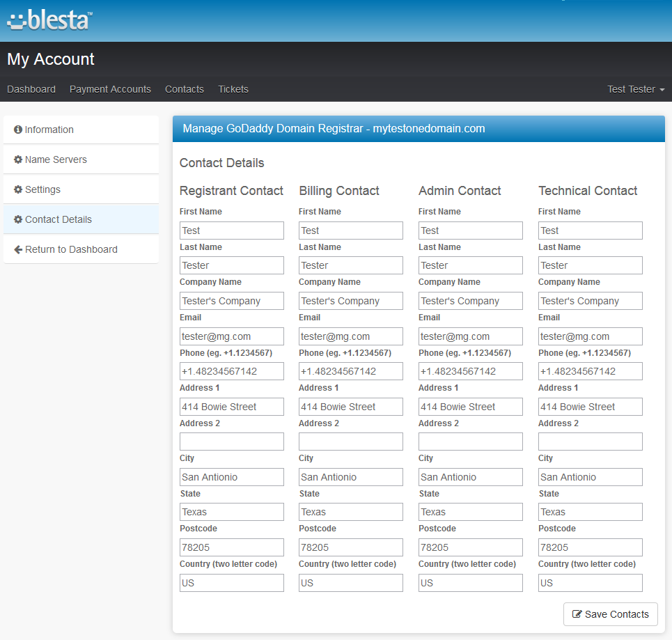Click Admin Contact Country code field
Viewport: 672px width, 640px height.
(x=471, y=583)
